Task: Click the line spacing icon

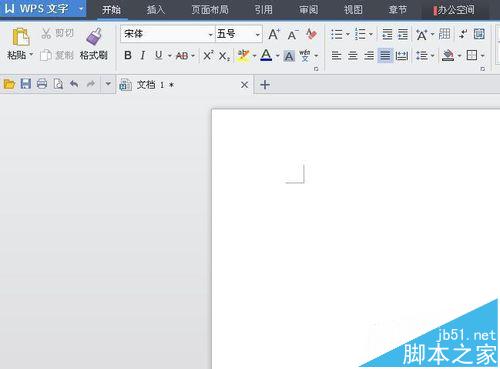Action: [422, 55]
